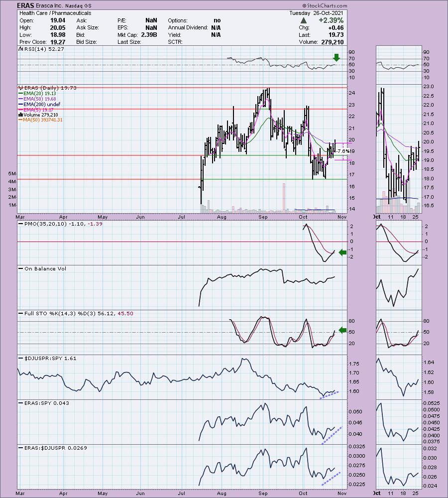The width and height of the screenshot is (448, 498).
Task: Click the header Volume value 279,210
Action: (x=333, y=42)
